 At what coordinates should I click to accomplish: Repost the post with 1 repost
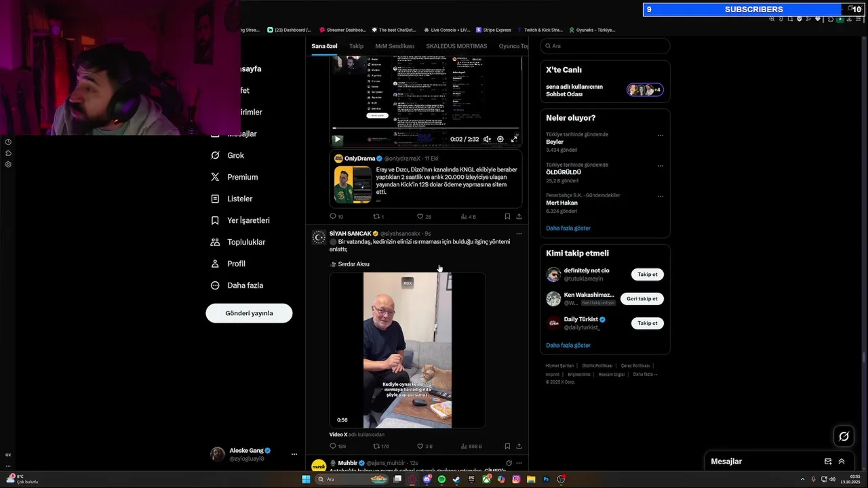tap(377, 217)
